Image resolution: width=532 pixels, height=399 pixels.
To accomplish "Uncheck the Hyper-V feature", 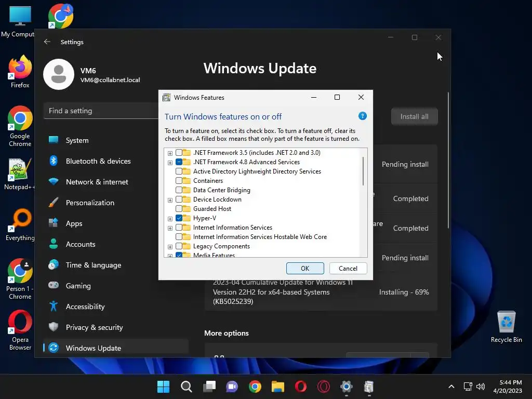I will tap(179, 218).
